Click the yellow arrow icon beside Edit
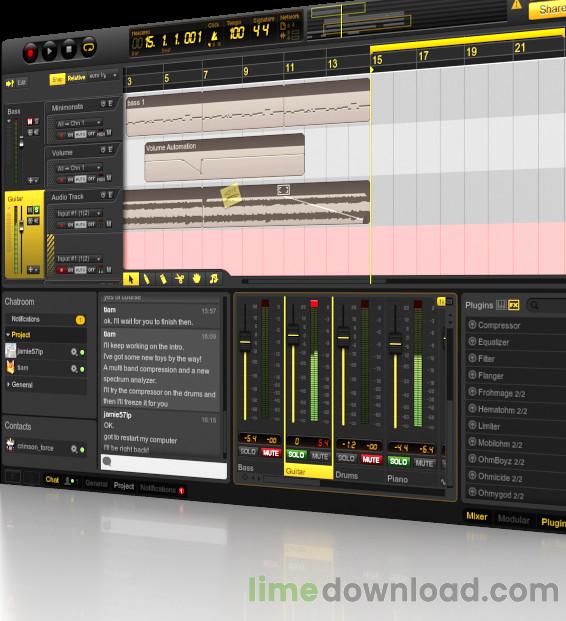 (10, 83)
